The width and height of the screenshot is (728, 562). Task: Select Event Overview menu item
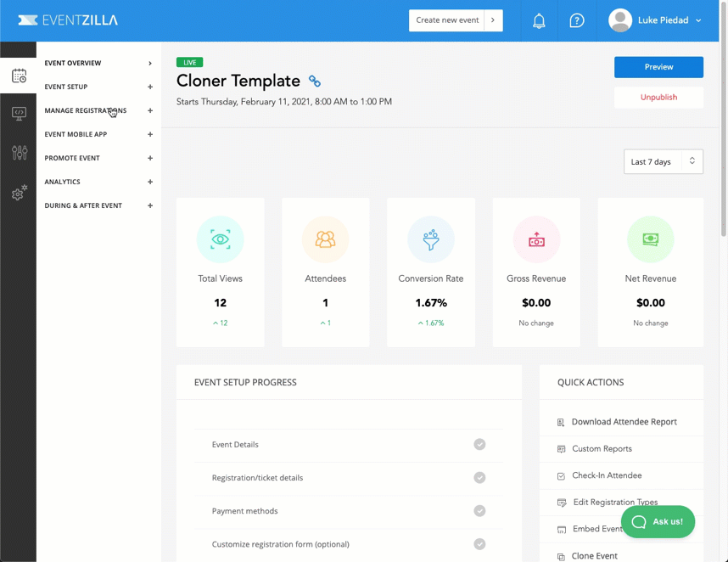[x=72, y=63]
